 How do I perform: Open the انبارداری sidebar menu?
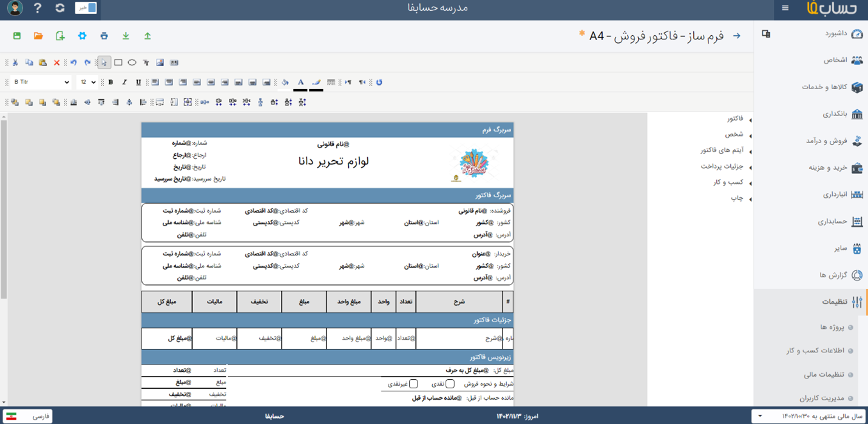click(x=835, y=195)
